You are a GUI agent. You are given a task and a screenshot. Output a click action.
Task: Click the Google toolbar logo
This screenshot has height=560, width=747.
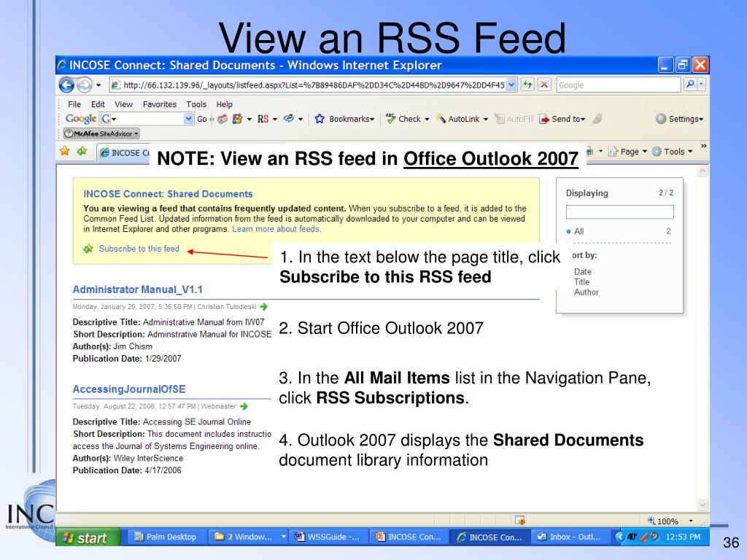point(80,119)
